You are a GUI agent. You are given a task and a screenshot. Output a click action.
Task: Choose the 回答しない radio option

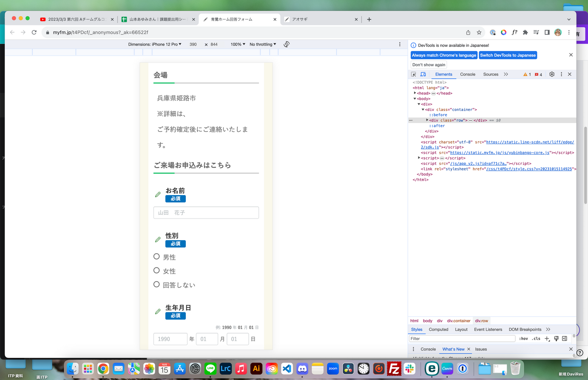click(156, 285)
